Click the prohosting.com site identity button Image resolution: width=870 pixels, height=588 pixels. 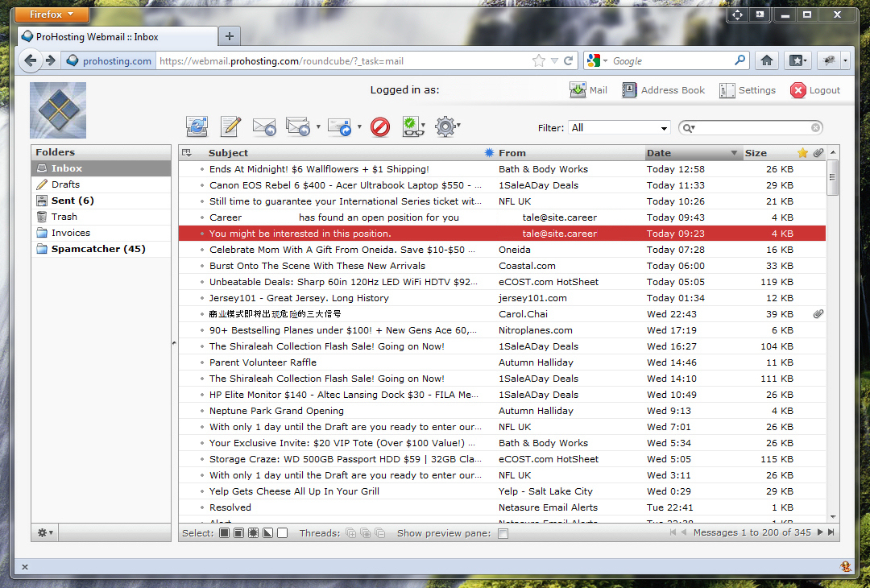(109, 61)
